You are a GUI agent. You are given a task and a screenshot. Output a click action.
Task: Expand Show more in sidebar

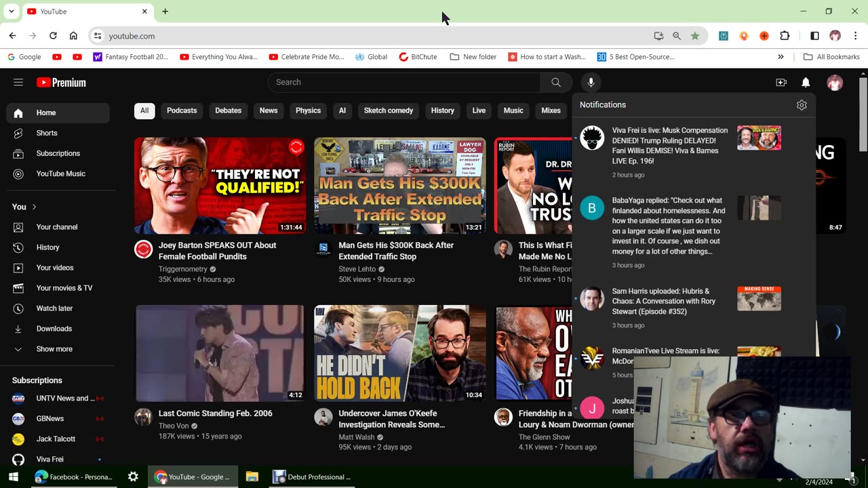click(58, 349)
